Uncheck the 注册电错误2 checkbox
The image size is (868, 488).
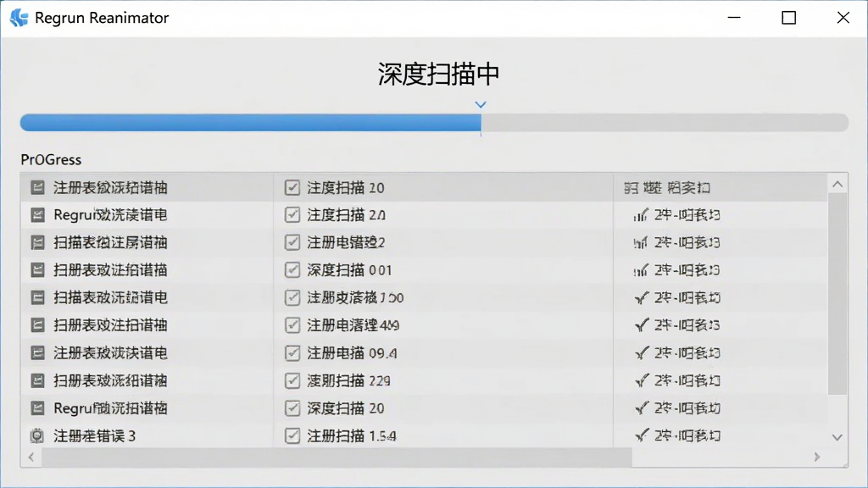pos(292,242)
